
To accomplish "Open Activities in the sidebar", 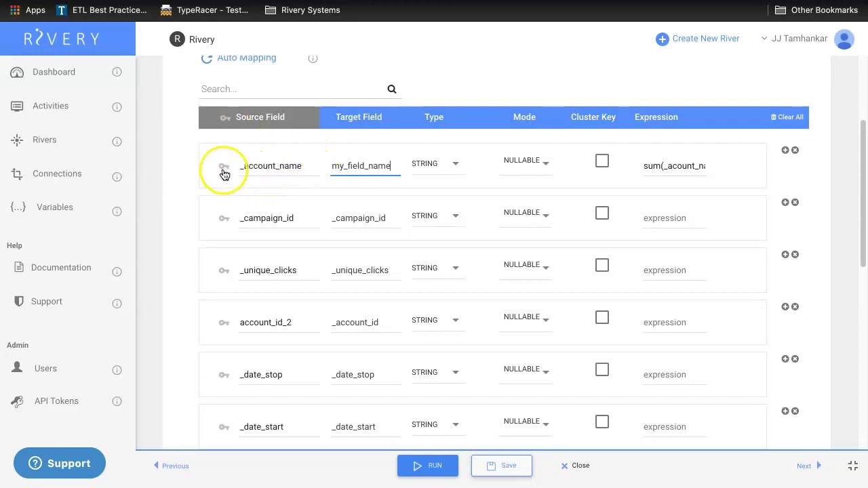I will coord(50,106).
